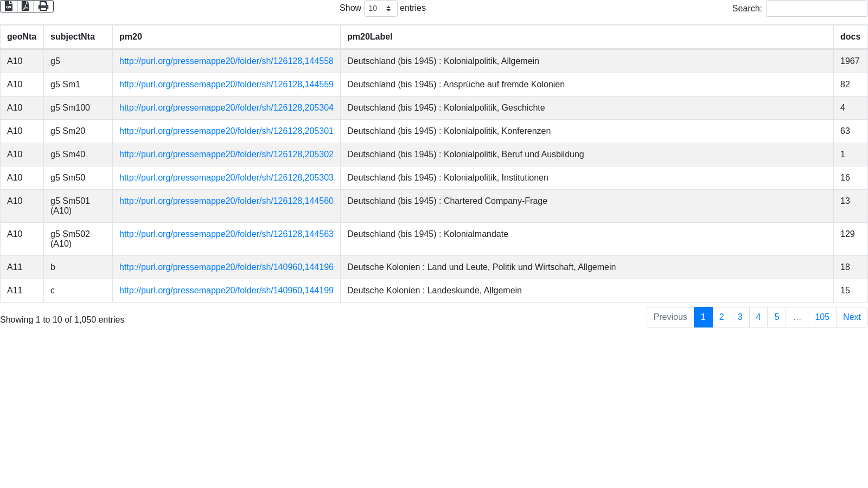Sort table by docs column
This screenshot has width=868, height=488.
point(850,37)
